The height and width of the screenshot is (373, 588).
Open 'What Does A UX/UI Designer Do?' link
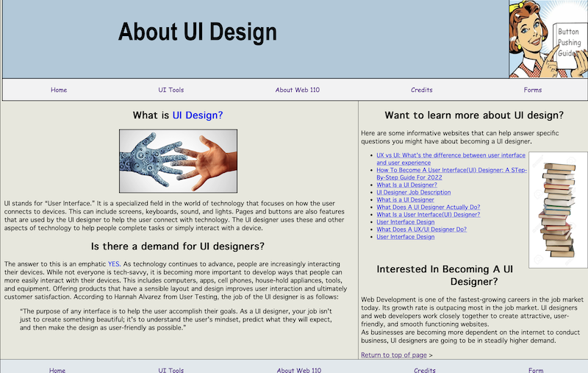coord(421,229)
